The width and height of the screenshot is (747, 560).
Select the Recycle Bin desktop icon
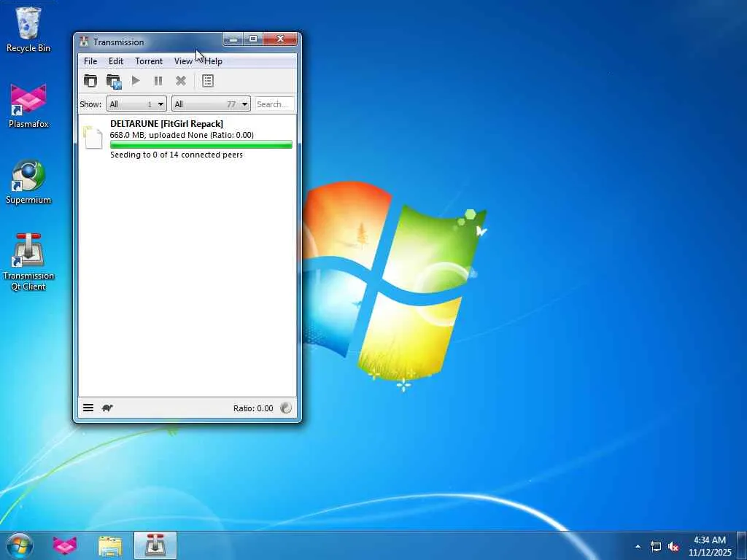[x=28, y=29]
